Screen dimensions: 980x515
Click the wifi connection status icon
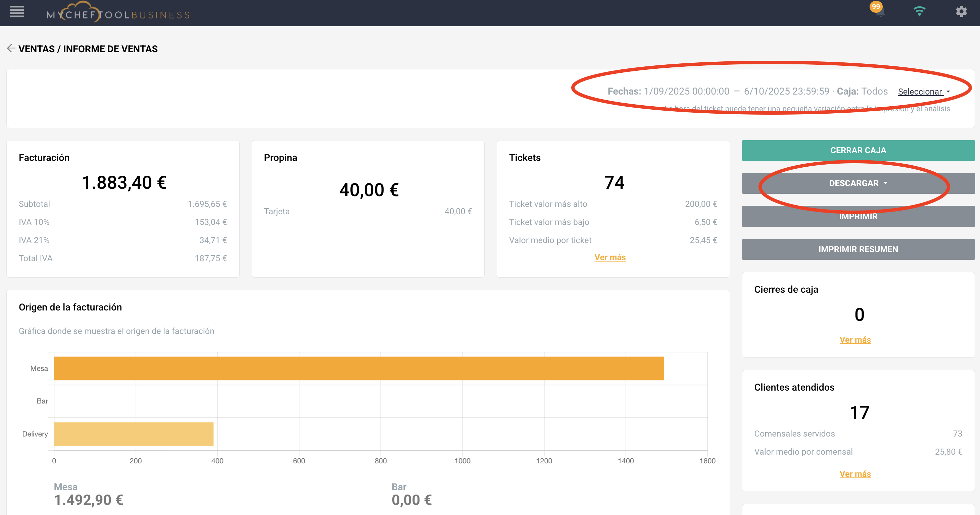click(x=919, y=11)
